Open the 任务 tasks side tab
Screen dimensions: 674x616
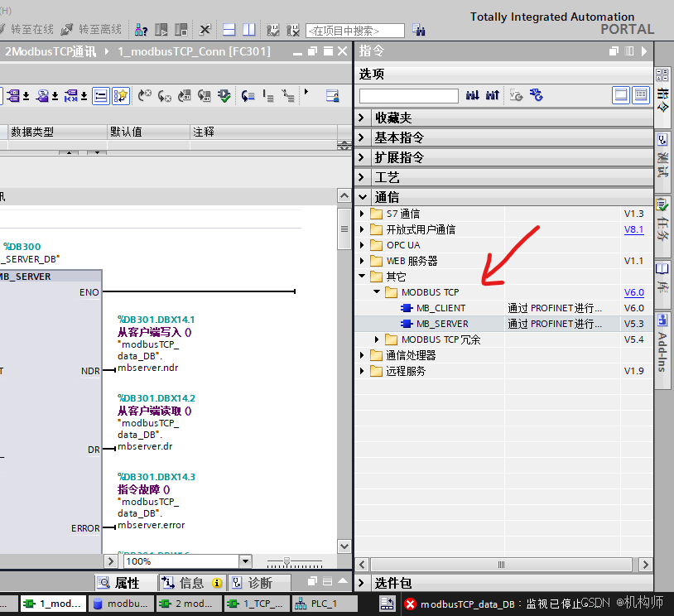click(x=662, y=227)
